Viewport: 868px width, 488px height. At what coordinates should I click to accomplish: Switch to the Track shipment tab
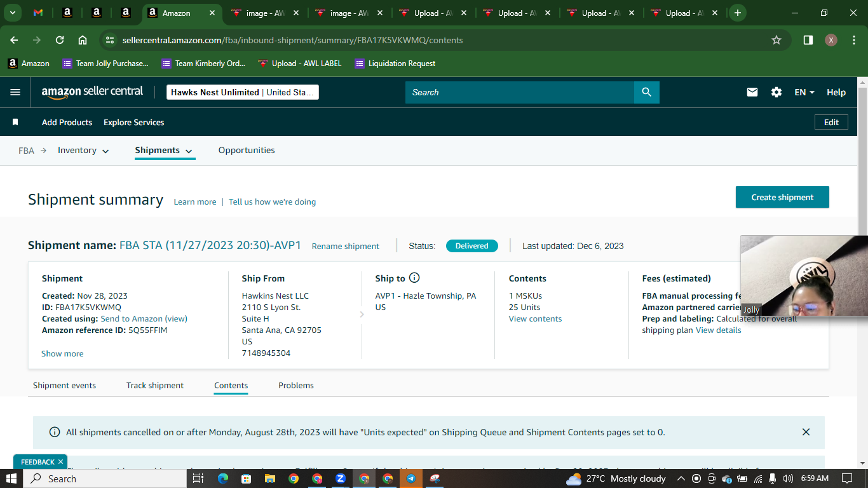point(155,386)
